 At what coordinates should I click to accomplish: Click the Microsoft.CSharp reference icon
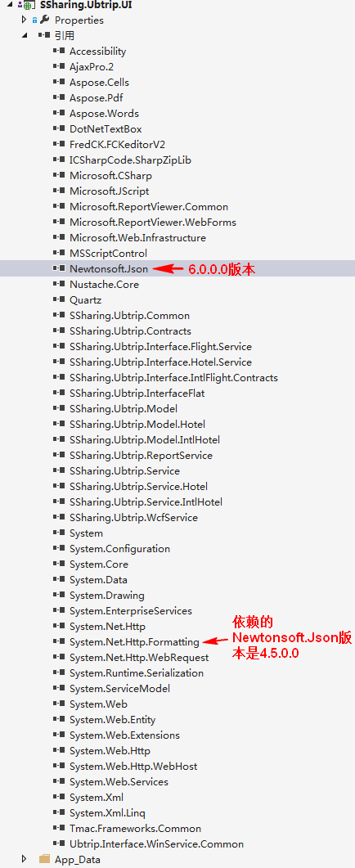click(x=59, y=176)
